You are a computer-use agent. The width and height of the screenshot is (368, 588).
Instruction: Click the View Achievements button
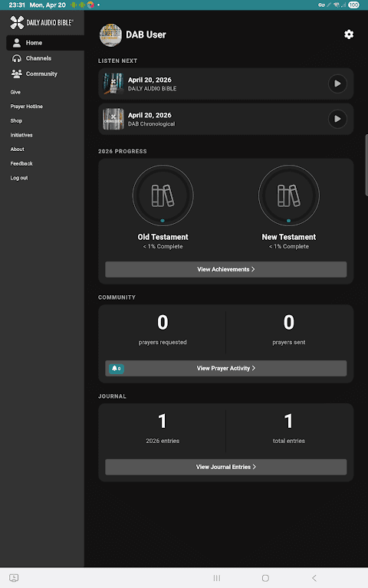click(226, 269)
